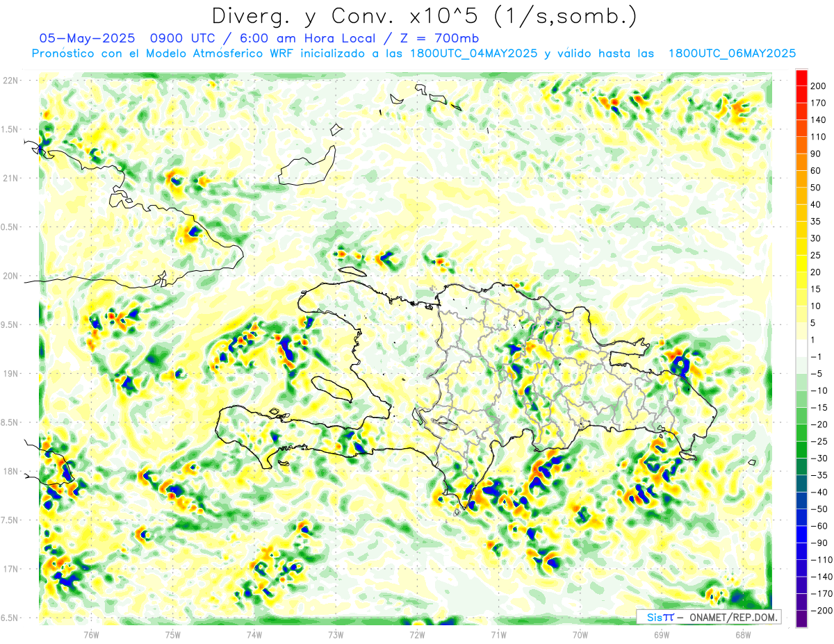The width and height of the screenshot is (834, 644).
Task: Click the '90' value on color scale
Action: click(x=816, y=154)
